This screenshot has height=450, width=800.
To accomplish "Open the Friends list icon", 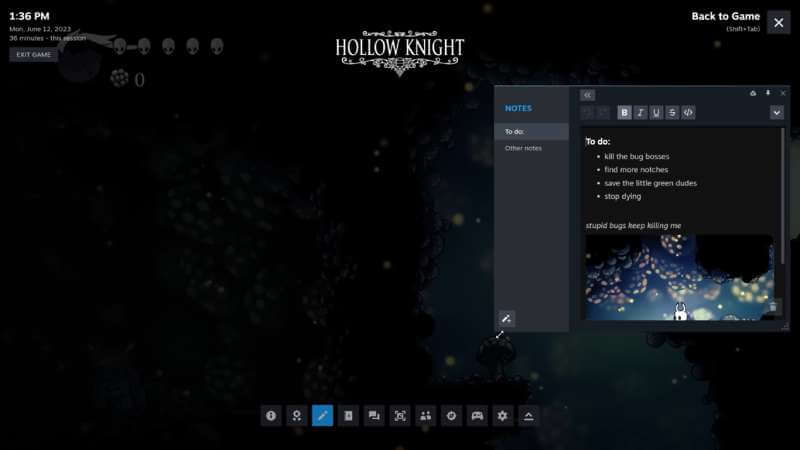I will click(x=426, y=416).
